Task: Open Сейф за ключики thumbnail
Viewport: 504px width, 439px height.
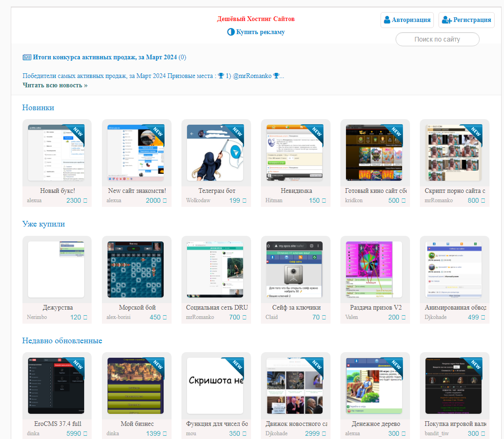Action: click(x=295, y=269)
